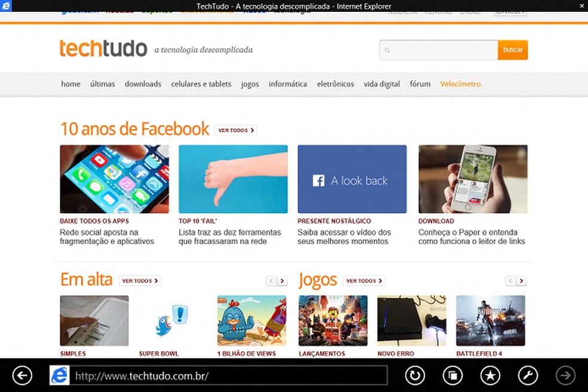Open the A look back thumbnail
The height and width of the screenshot is (392, 588).
tap(352, 179)
